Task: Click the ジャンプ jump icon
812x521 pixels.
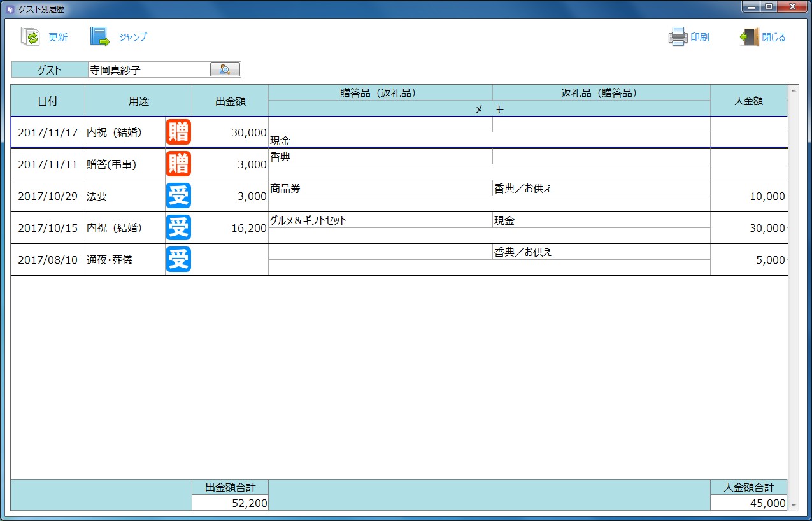Action: point(100,37)
